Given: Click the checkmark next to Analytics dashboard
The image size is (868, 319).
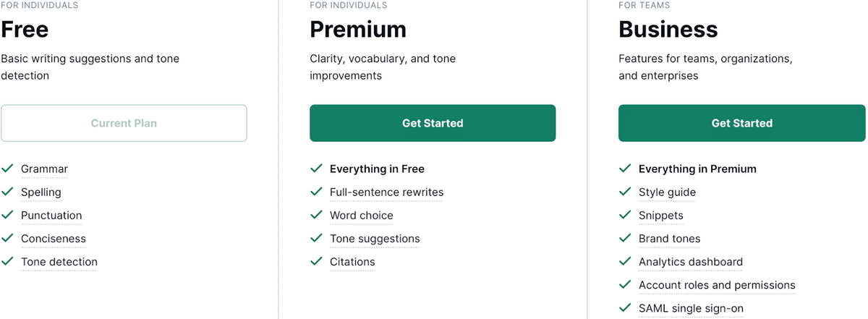Looking at the screenshot, I should [625, 261].
